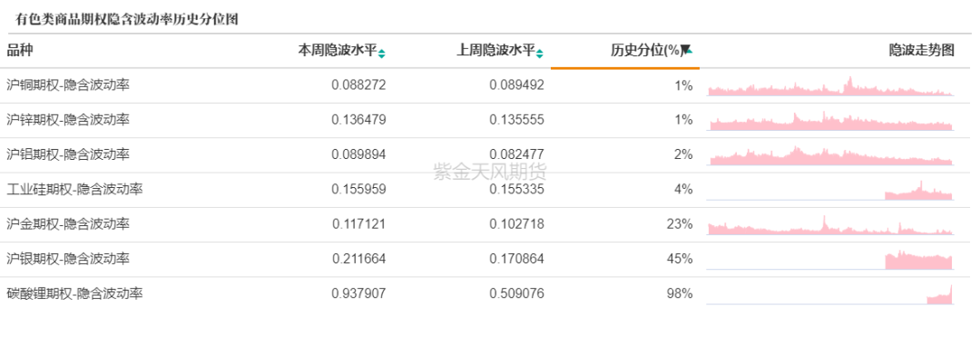Open 沪银期权 volatility trend sparkline
This screenshot has width=980, height=356.
tap(830, 260)
